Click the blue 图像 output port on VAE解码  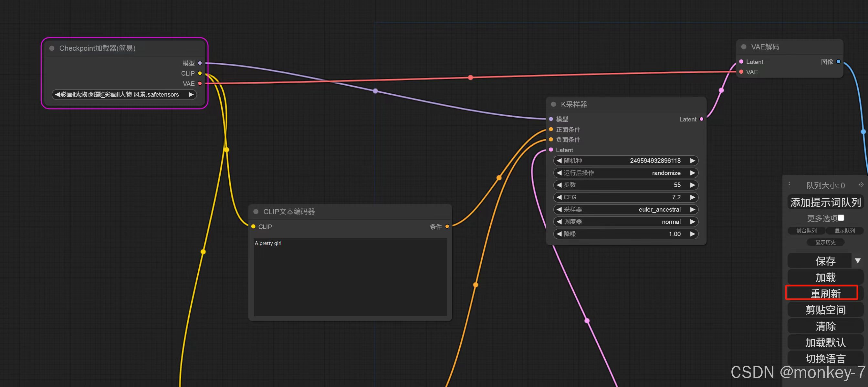(x=838, y=62)
